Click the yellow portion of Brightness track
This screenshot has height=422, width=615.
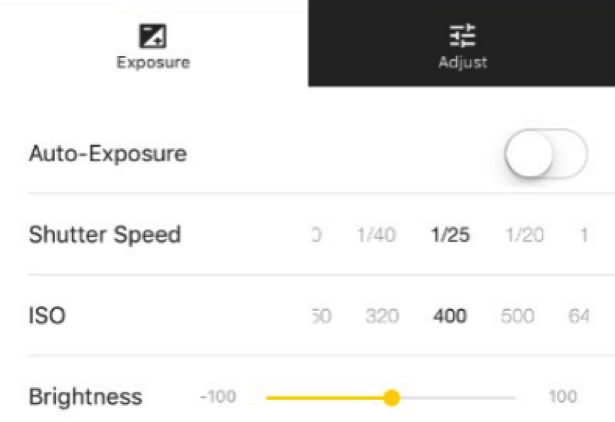[324, 398]
